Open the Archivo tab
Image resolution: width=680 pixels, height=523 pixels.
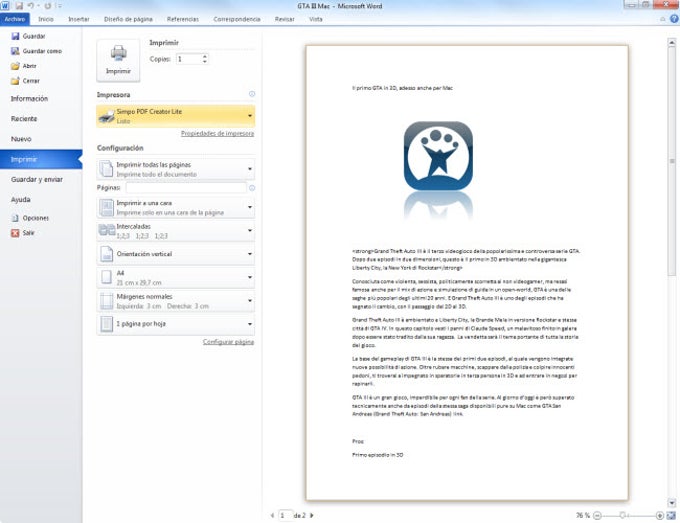tap(15, 19)
